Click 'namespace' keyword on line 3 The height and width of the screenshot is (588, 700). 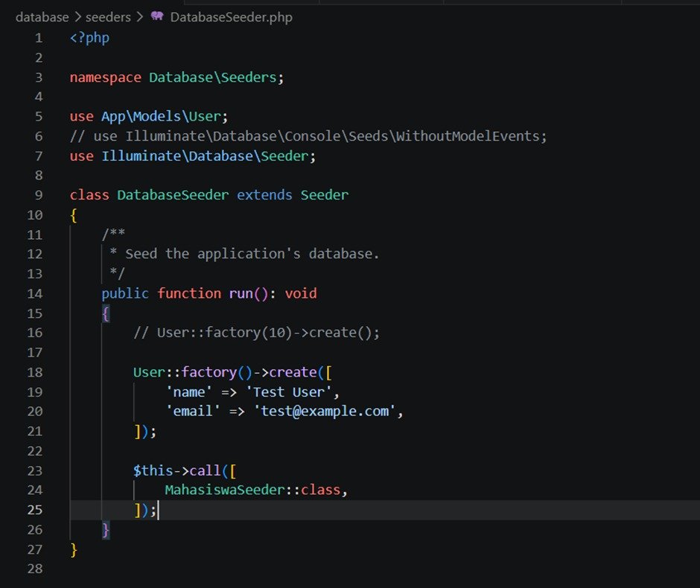105,77
